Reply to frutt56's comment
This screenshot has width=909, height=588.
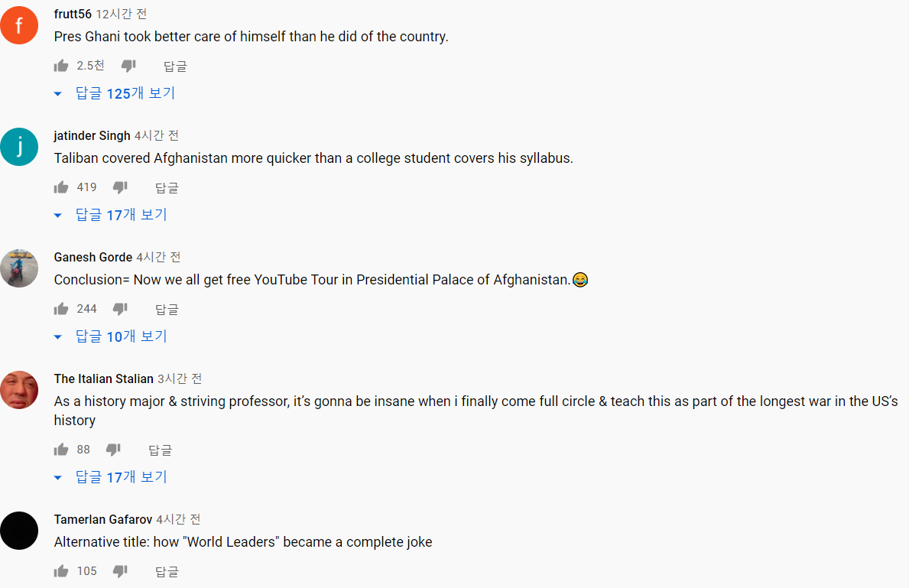pyautogui.click(x=175, y=67)
